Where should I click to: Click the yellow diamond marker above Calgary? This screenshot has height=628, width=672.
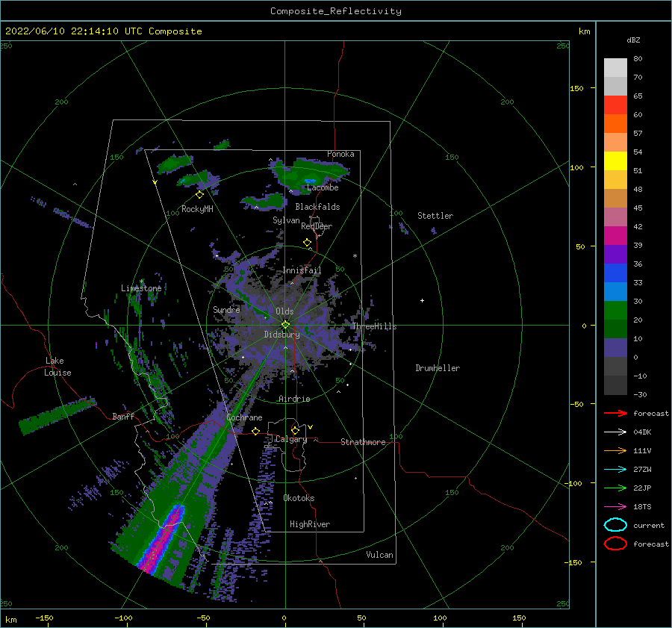click(x=295, y=430)
